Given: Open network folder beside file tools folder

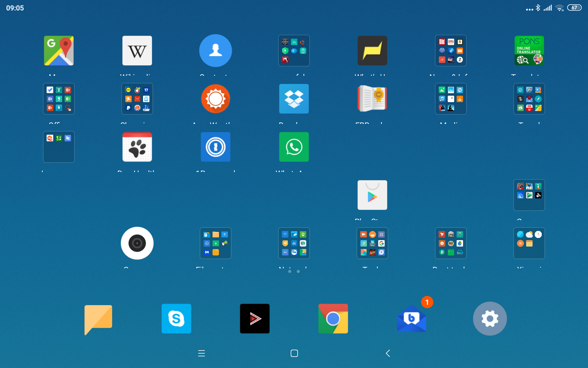Looking at the screenshot, I should click(294, 243).
